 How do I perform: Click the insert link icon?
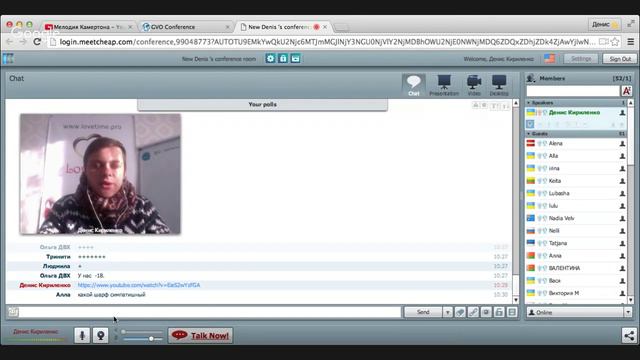[473, 312]
